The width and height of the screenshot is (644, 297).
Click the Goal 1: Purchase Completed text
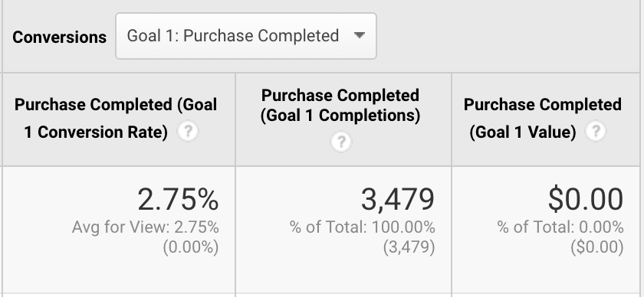(233, 36)
